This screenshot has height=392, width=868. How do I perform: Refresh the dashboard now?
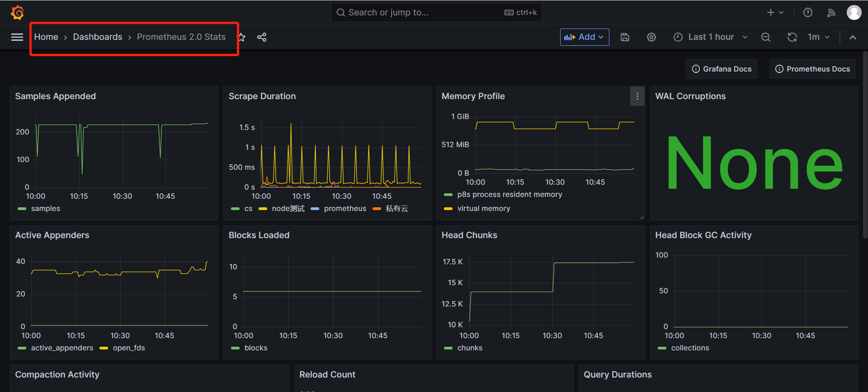[x=792, y=37]
